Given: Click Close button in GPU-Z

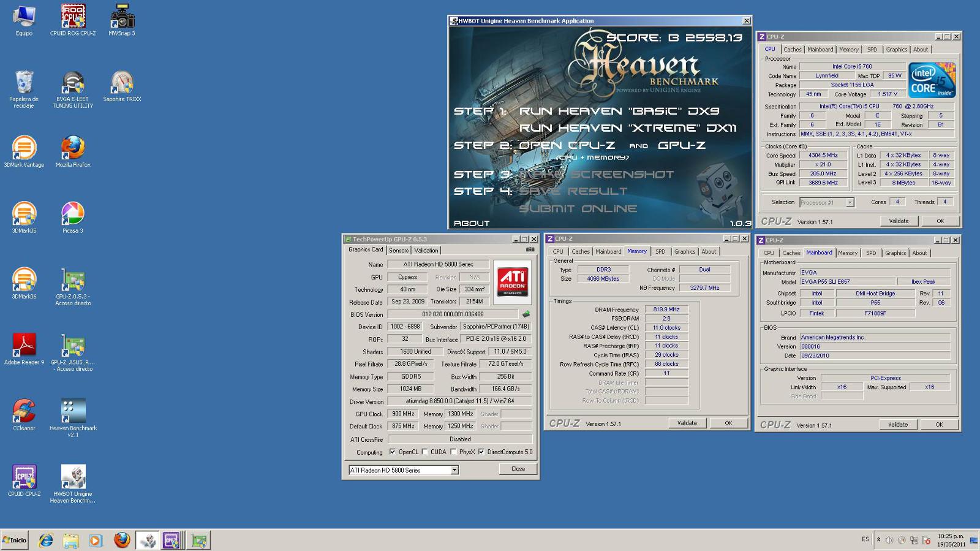Looking at the screenshot, I should coord(518,469).
